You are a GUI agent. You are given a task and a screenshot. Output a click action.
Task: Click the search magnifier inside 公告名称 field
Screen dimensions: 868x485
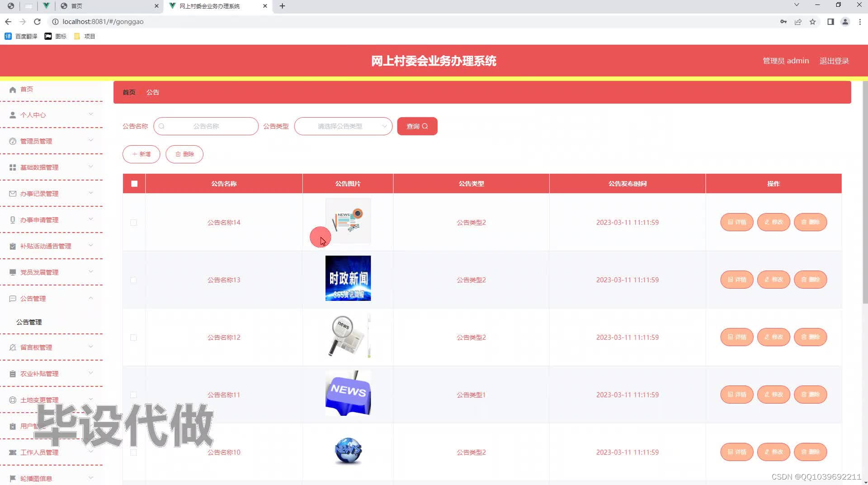coord(162,126)
